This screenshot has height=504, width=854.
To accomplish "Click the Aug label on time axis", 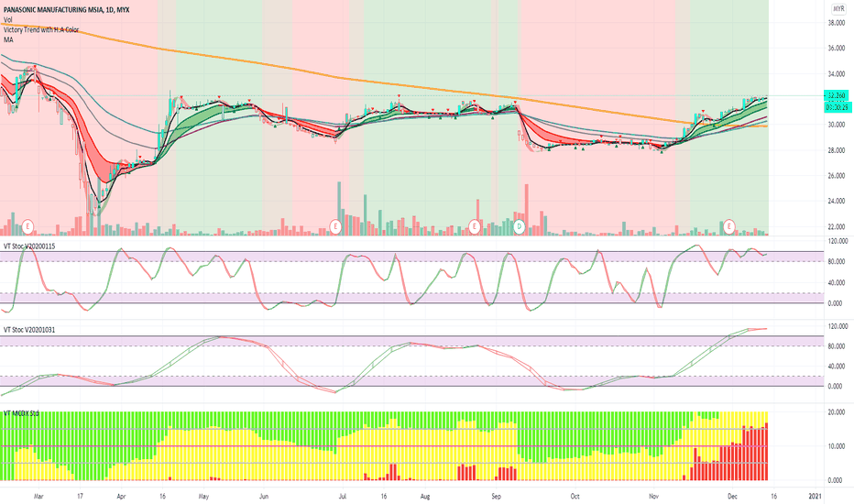I will [425, 497].
